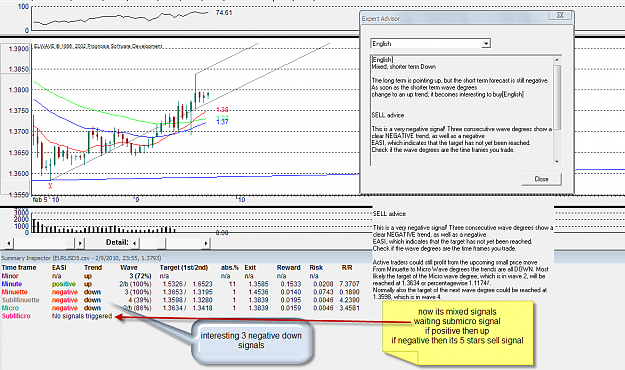This screenshot has height=370, width=625.
Task: Click left arrow of chart horizontal scrollbar
Action: pyautogui.click(x=9, y=242)
